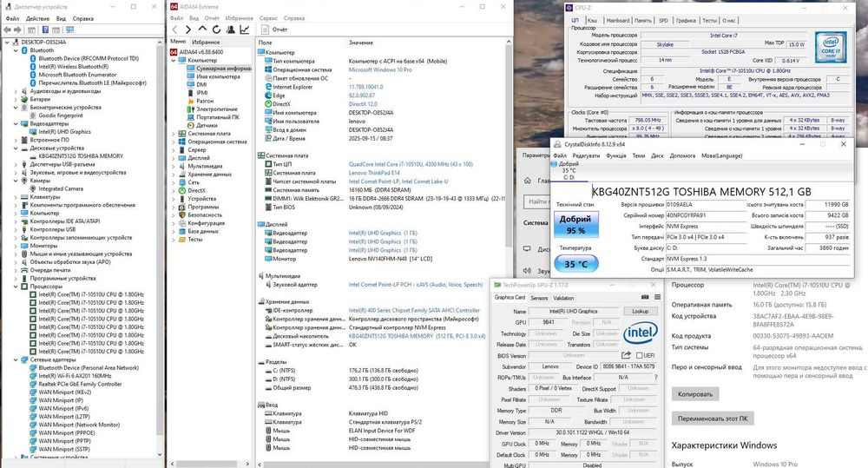
Task: Open SPD tab in CPU-Z
Action: (x=663, y=21)
